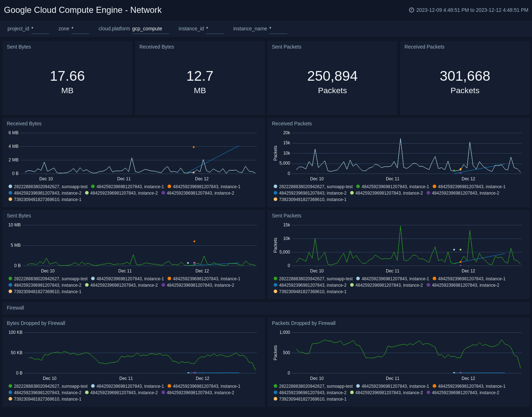Click the 100 KB axis label in Bytes Dropped chart
The image size is (532, 417).
click(15, 332)
